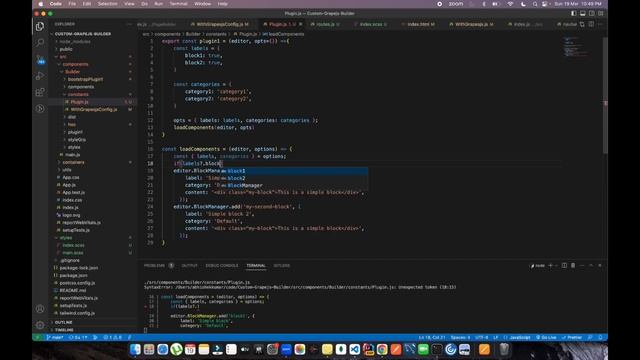Close the Plugin.js tab with X
The image size is (640, 360).
(x=301, y=24)
